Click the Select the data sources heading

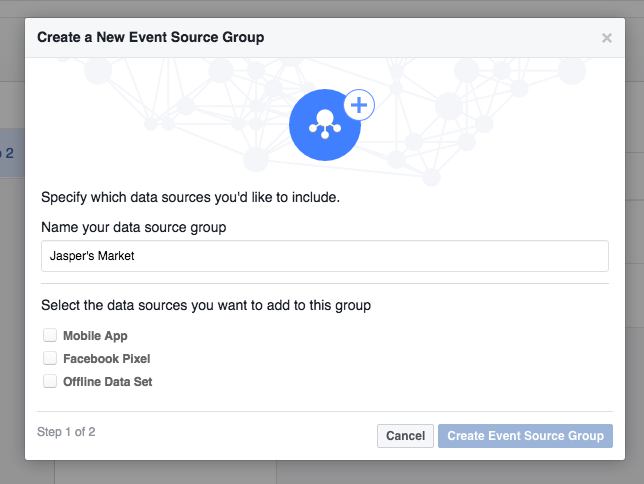click(x=206, y=305)
